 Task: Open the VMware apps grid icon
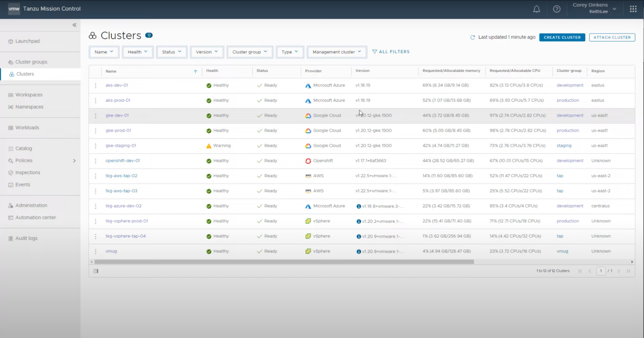(633, 9)
